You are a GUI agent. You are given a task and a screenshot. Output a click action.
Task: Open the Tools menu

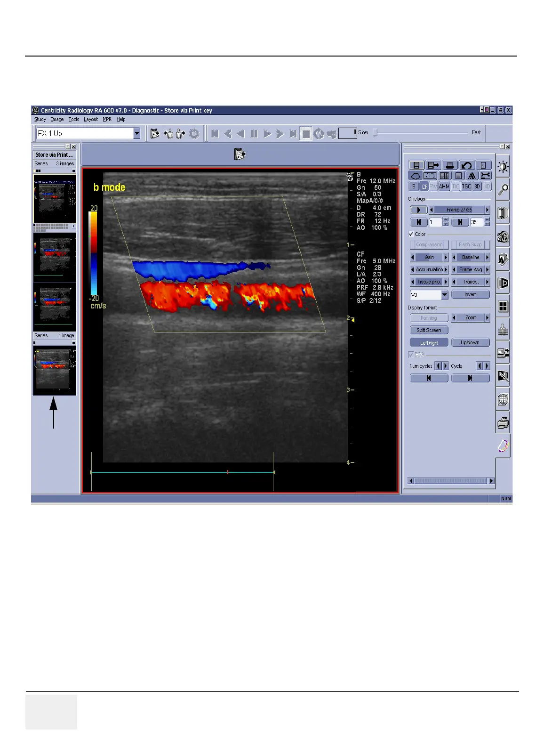pyautogui.click(x=74, y=119)
